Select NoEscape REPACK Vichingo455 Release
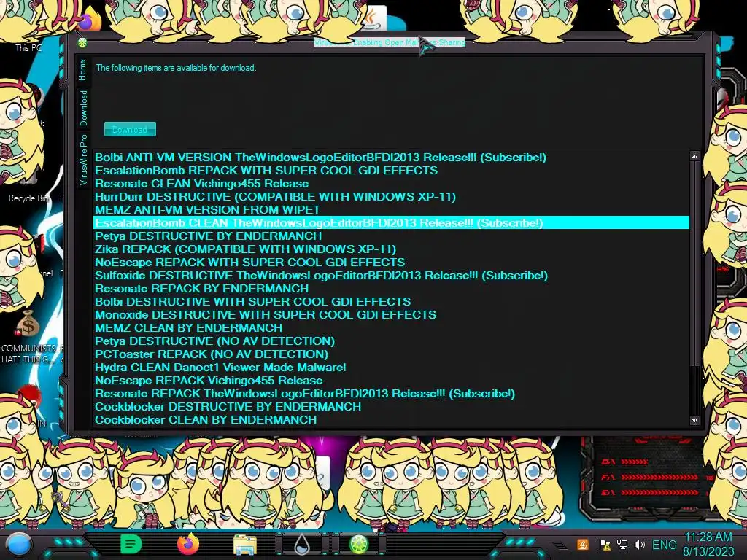Image resolution: width=747 pixels, height=560 pixels. pyautogui.click(x=391, y=381)
